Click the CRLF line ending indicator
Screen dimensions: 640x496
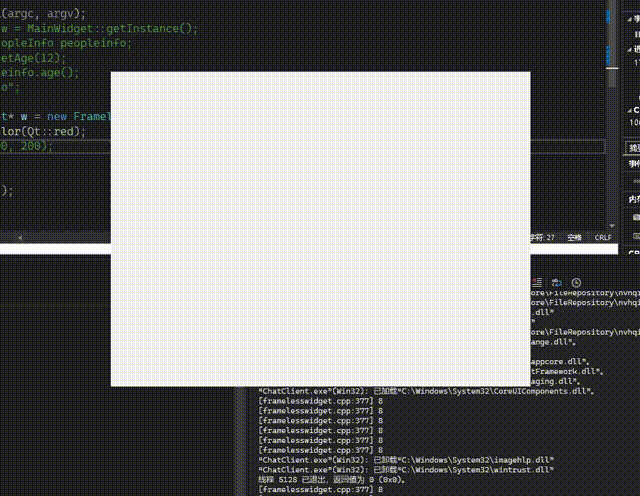(x=603, y=238)
